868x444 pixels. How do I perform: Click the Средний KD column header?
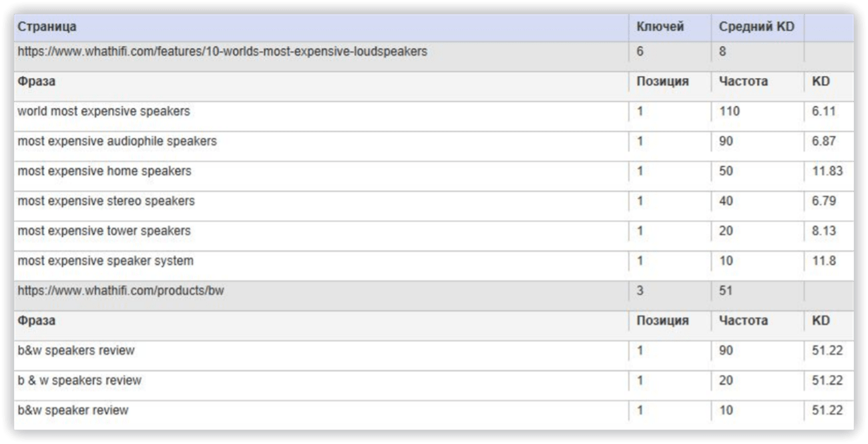point(756,27)
